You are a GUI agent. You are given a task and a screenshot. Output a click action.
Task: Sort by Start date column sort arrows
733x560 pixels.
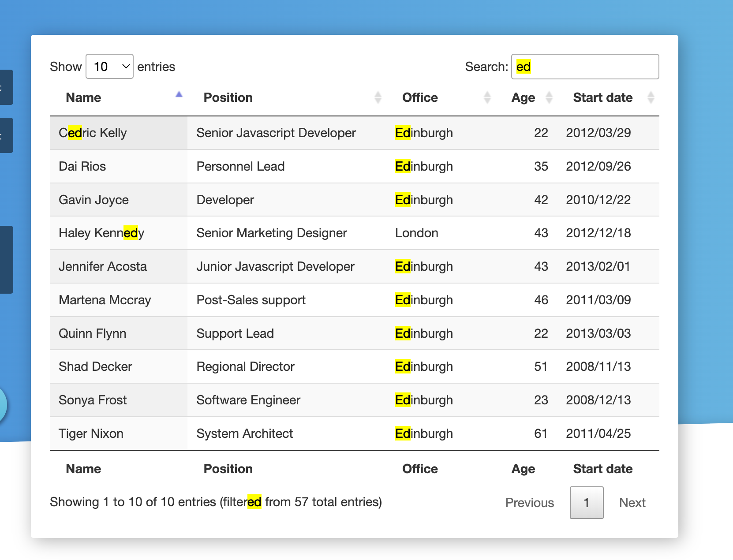(x=651, y=97)
